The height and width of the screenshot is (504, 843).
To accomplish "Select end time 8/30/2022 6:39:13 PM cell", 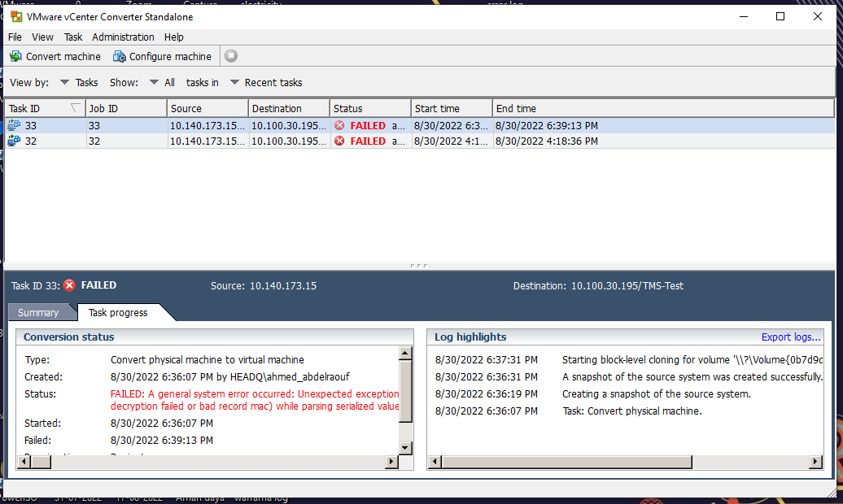I will 547,125.
